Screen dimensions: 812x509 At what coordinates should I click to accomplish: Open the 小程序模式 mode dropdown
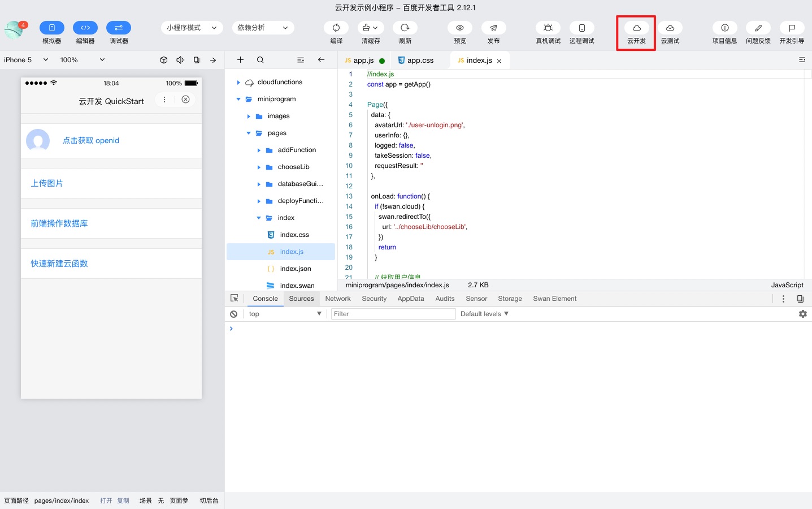point(192,28)
